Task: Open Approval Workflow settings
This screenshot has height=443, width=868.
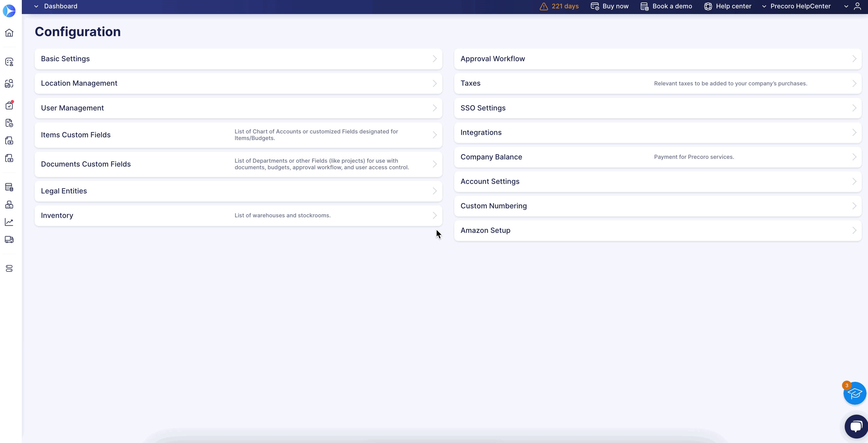Action: (x=658, y=59)
